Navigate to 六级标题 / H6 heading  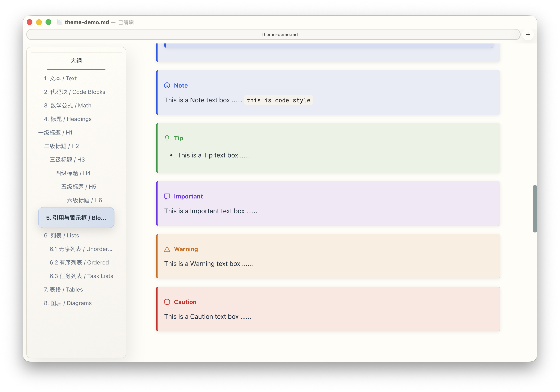click(84, 200)
